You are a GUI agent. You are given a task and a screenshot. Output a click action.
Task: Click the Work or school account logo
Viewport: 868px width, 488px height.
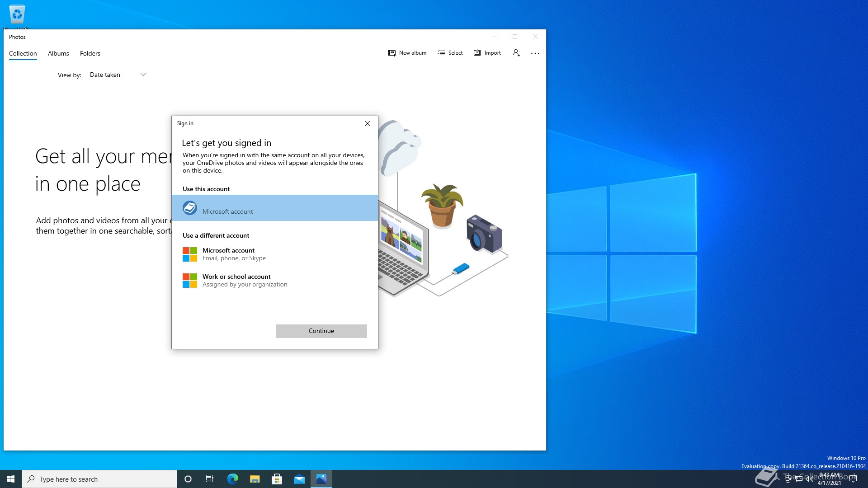[190, 281]
